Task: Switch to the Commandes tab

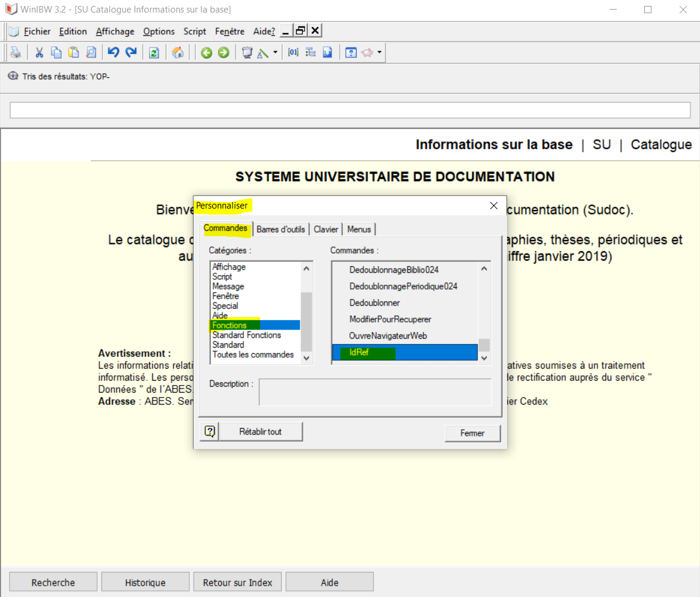Action: point(225,228)
